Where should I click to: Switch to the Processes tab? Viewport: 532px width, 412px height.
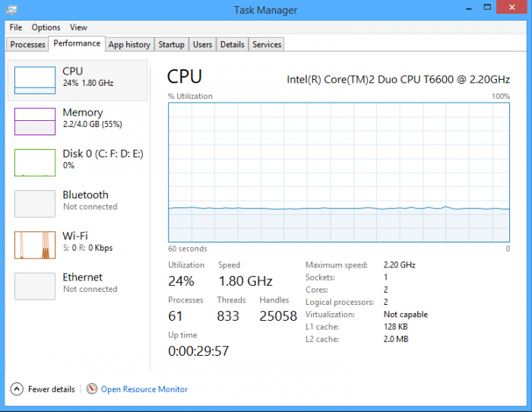click(x=28, y=45)
